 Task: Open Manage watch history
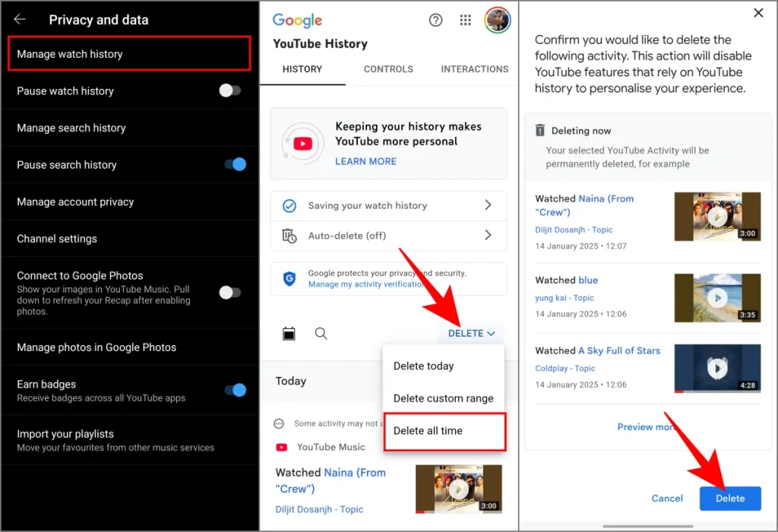click(129, 54)
